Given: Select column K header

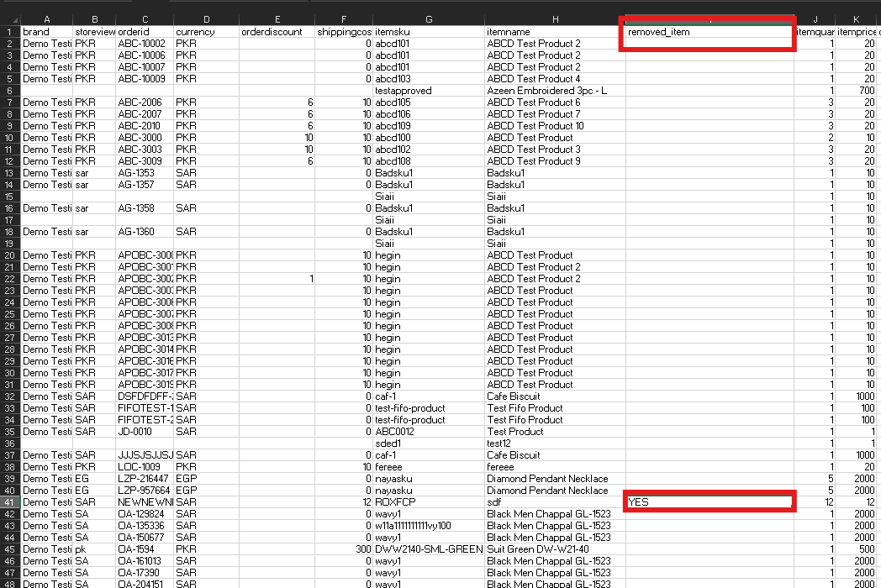Looking at the screenshot, I should [x=856, y=19].
